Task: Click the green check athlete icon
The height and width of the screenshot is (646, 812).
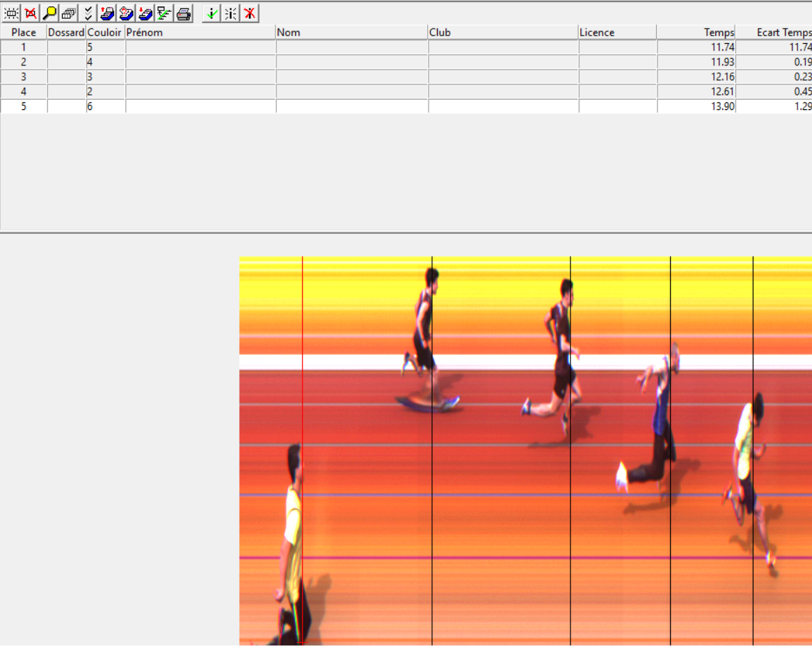Action: pyautogui.click(x=212, y=13)
